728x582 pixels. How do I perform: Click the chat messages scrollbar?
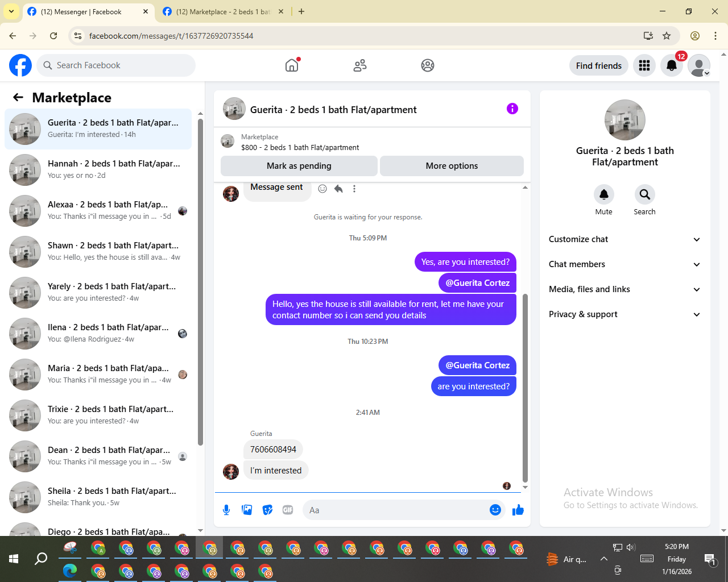coord(525,388)
